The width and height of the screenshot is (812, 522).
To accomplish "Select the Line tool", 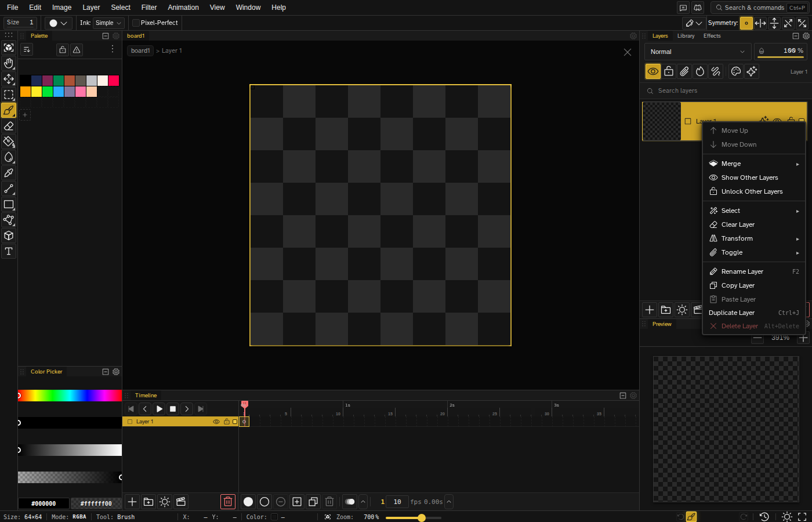I will 9,188.
